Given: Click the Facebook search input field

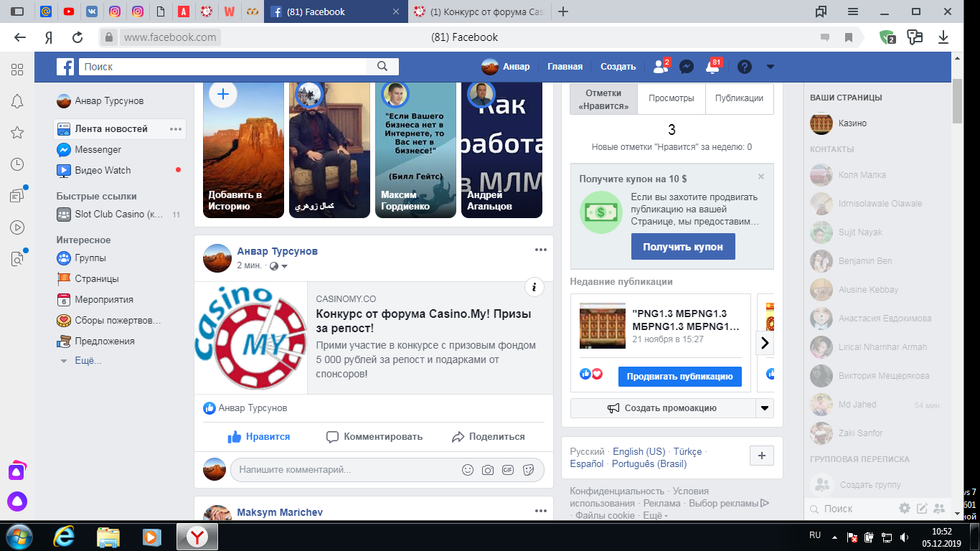Looking at the screenshot, I should [222, 67].
